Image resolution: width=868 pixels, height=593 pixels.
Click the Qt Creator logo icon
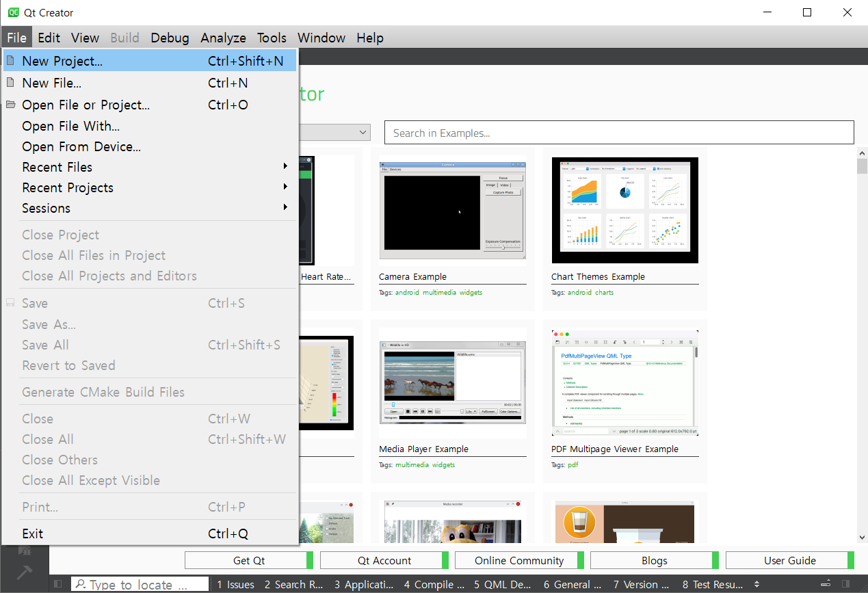point(13,12)
